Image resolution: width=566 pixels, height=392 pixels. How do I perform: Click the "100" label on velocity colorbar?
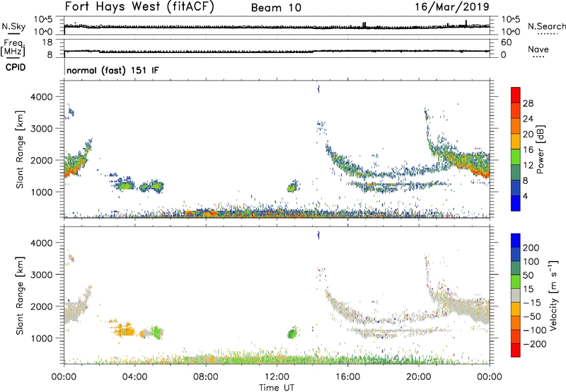[531, 262]
